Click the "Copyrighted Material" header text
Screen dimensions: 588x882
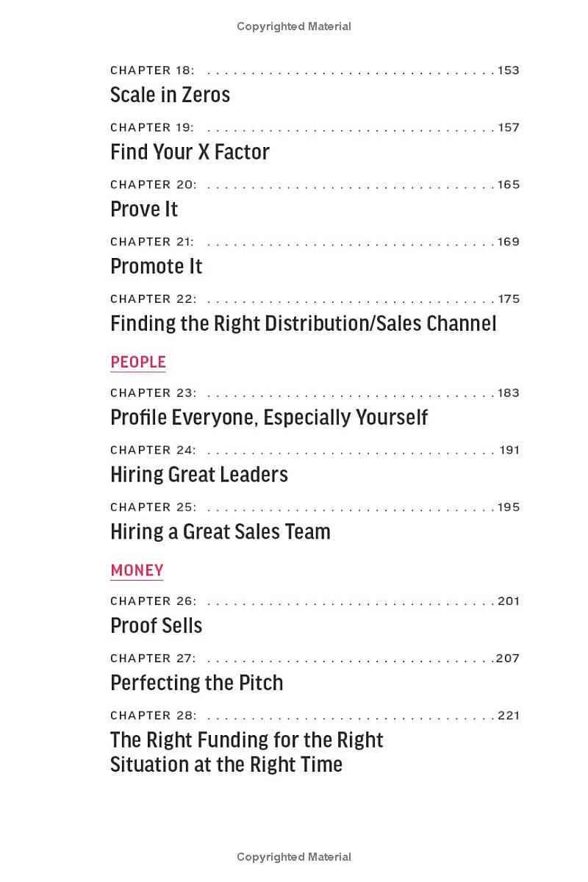coord(294,26)
